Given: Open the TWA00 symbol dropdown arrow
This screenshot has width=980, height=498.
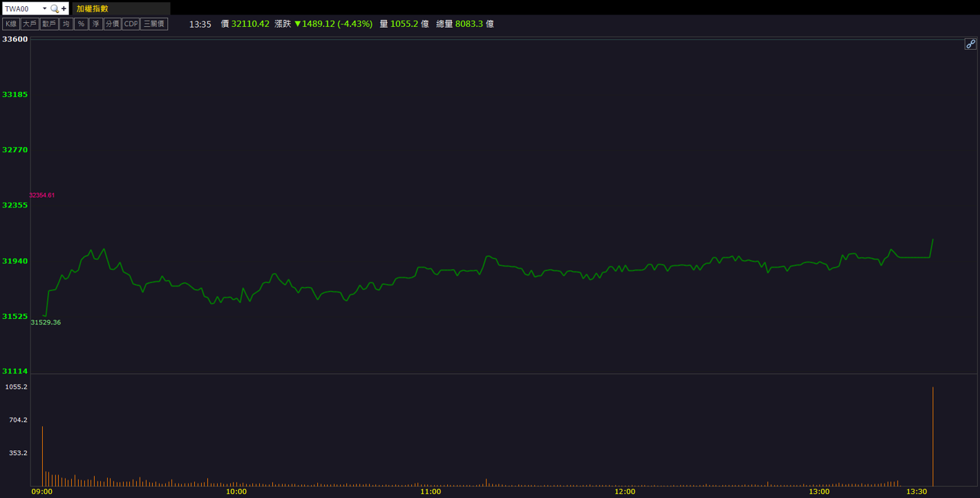Looking at the screenshot, I should click(x=44, y=9).
